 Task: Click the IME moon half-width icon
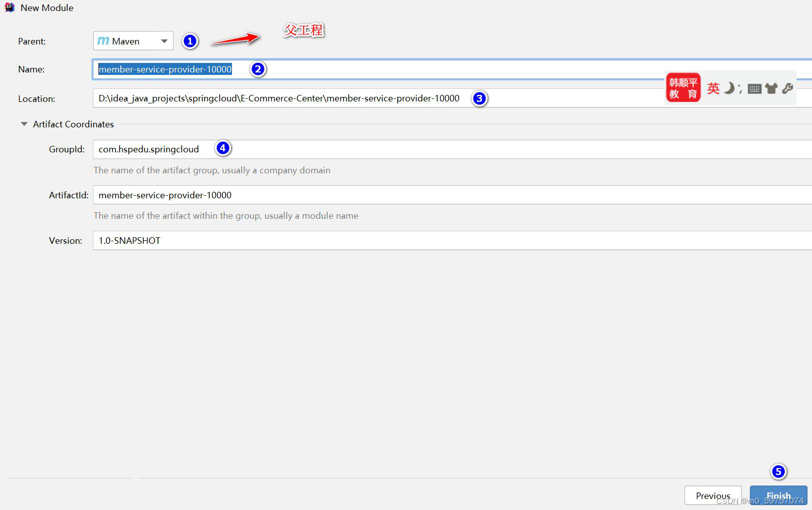(729, 88)
